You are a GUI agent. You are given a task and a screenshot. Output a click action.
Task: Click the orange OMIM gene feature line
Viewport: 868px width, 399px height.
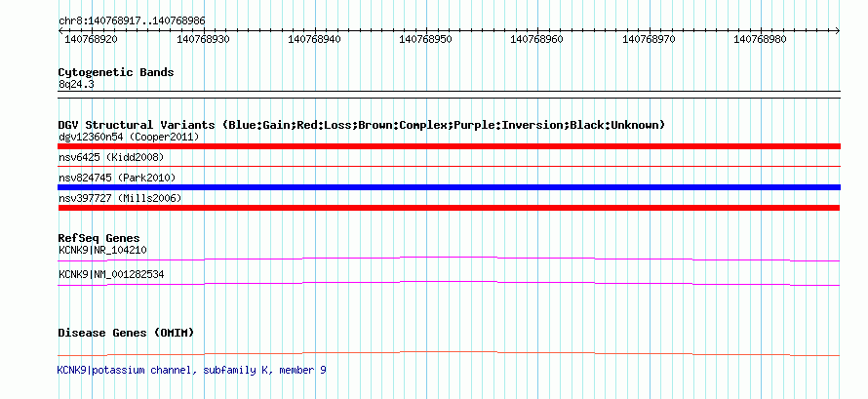click(449, 353)
